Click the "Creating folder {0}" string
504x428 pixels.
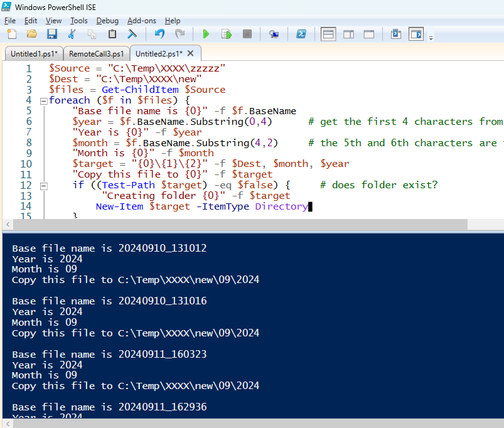coord(164,196)
